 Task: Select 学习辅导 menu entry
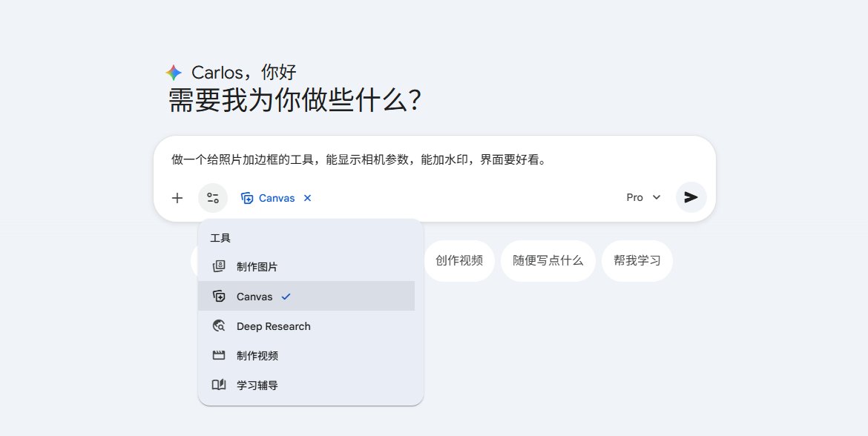click(306, 385)
